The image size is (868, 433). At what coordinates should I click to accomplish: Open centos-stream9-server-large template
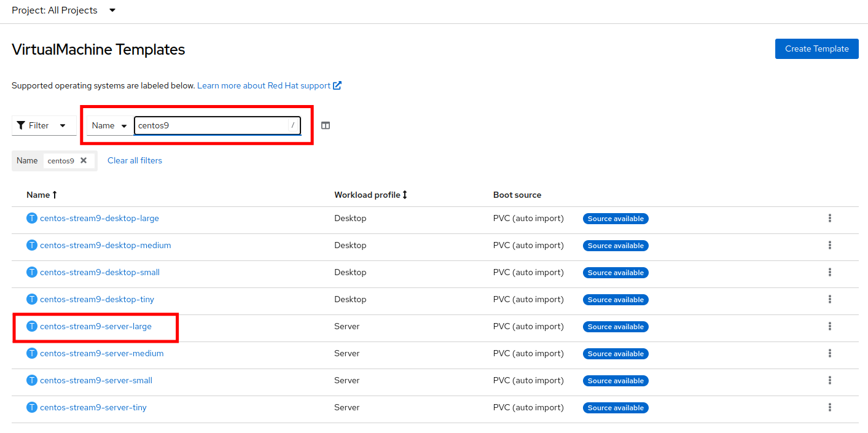[x=96, y=326]
